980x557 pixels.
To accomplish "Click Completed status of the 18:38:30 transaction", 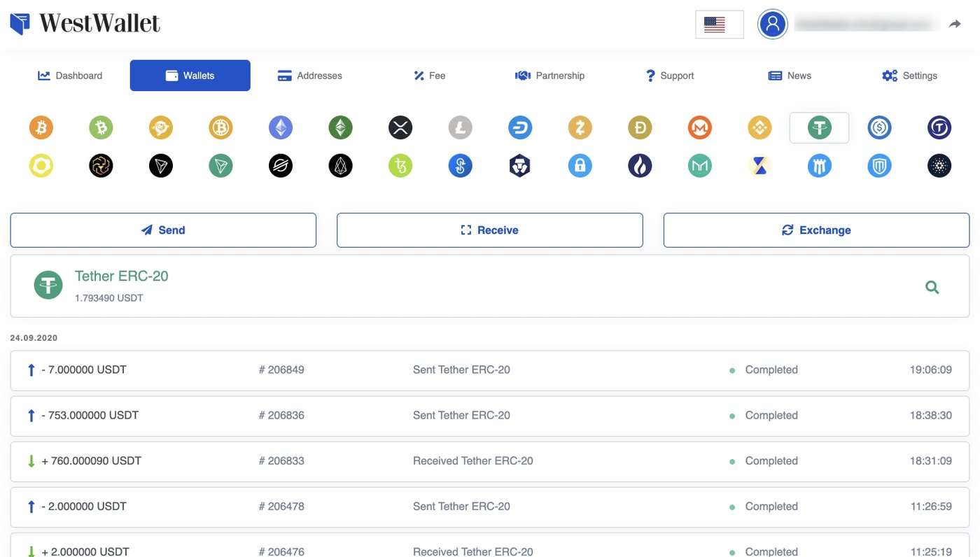I will tap(771, 416).
